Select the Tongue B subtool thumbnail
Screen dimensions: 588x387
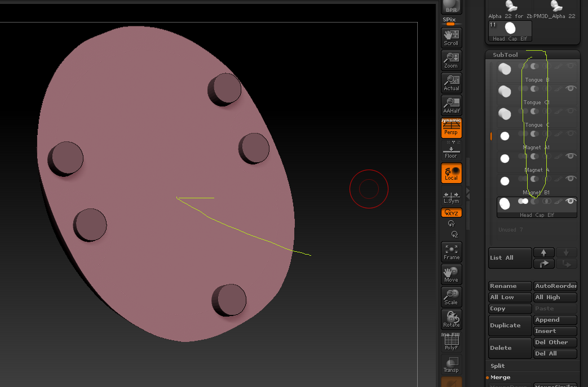point(505,69)
